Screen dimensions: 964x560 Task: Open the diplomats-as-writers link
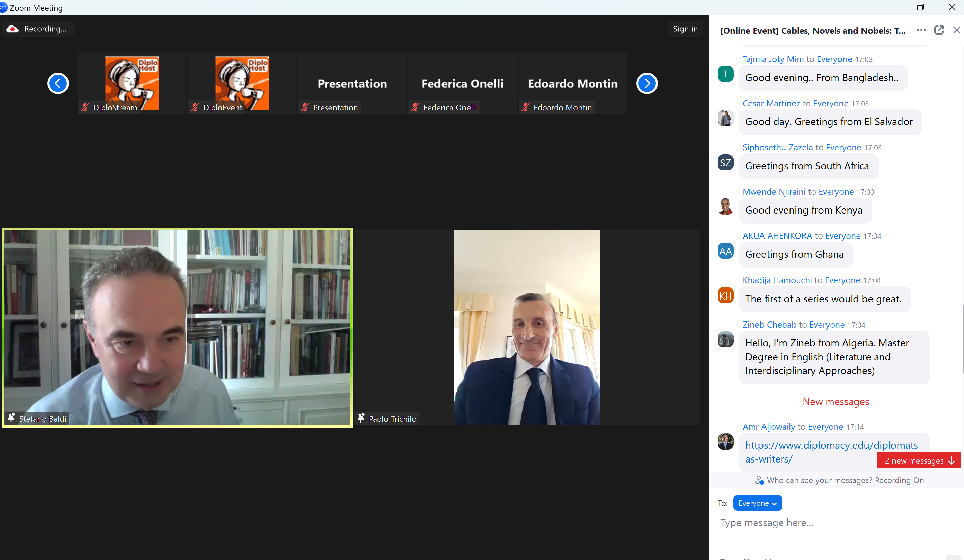pos(833,445)
